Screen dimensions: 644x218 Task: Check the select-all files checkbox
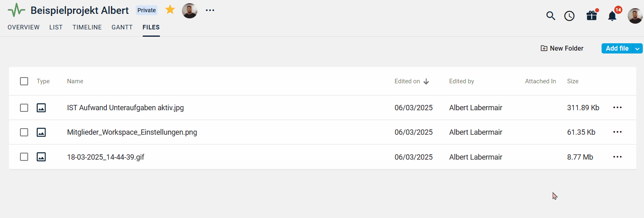point(24,81)
